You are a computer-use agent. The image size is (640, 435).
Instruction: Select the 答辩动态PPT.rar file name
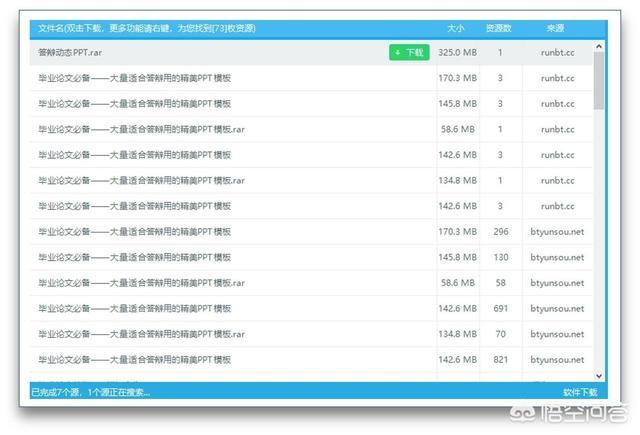70,53
